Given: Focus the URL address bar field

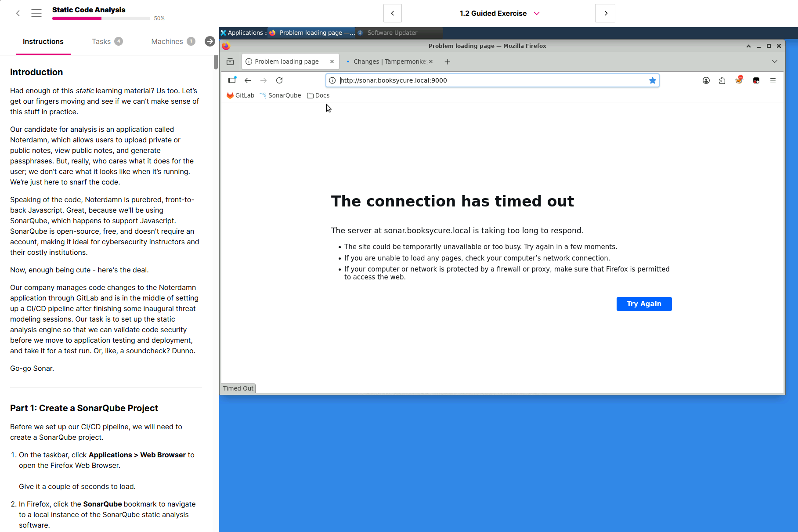Looking at the screenshot, I should pos(492,80).
